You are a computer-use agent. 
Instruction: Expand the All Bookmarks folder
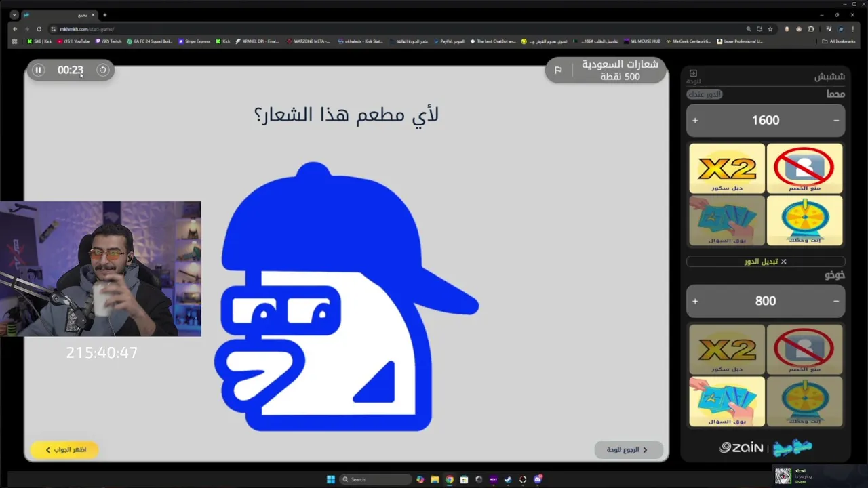838,41
